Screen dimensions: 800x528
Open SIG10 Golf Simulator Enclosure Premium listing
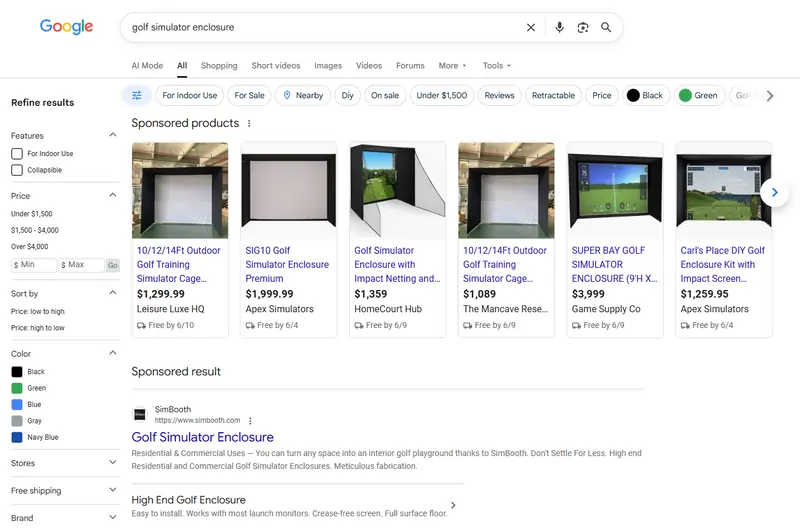[x=287, y=264]
